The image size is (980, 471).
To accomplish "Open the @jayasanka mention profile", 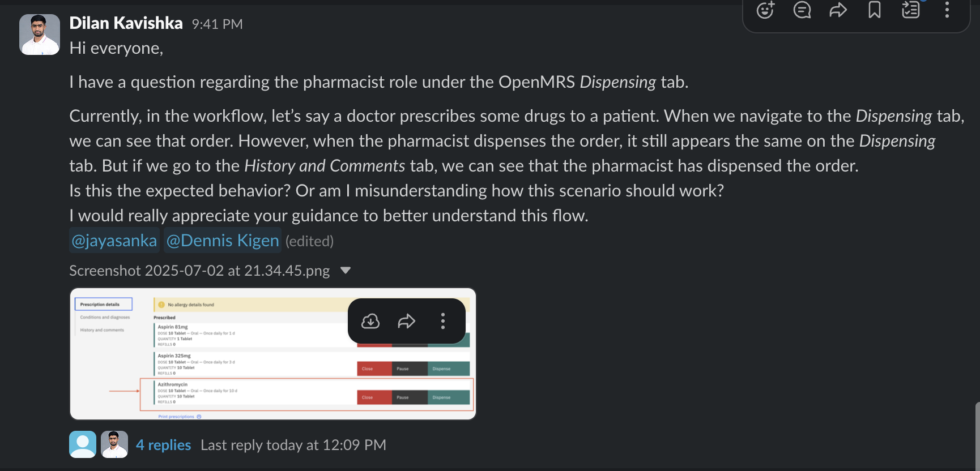I will (114, 241).
